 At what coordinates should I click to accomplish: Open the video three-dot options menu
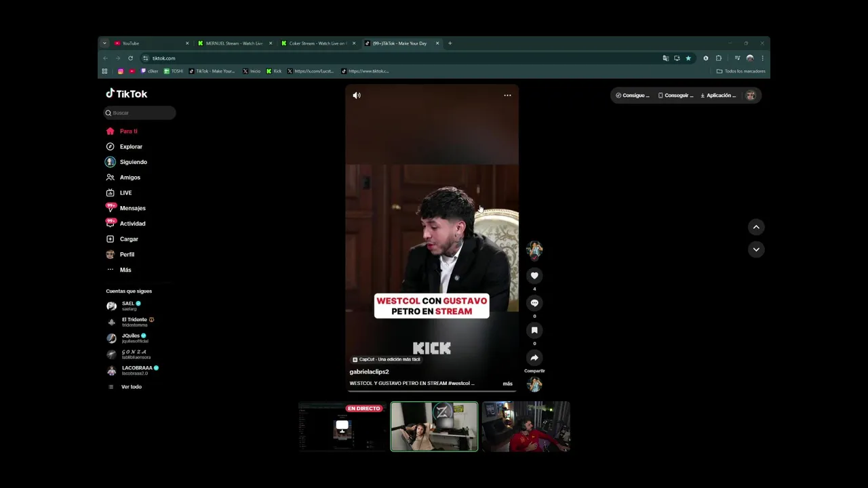pyautogui.click(x=507, y=96)
